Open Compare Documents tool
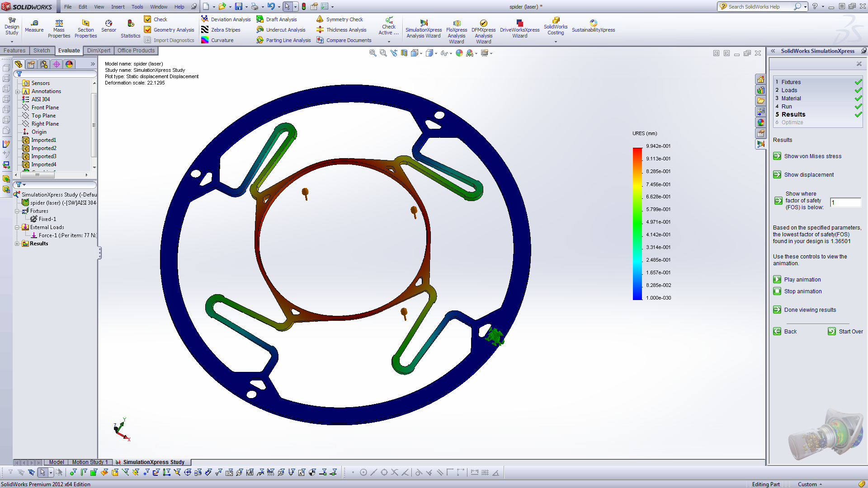868x488 pixels. point(344,40)
